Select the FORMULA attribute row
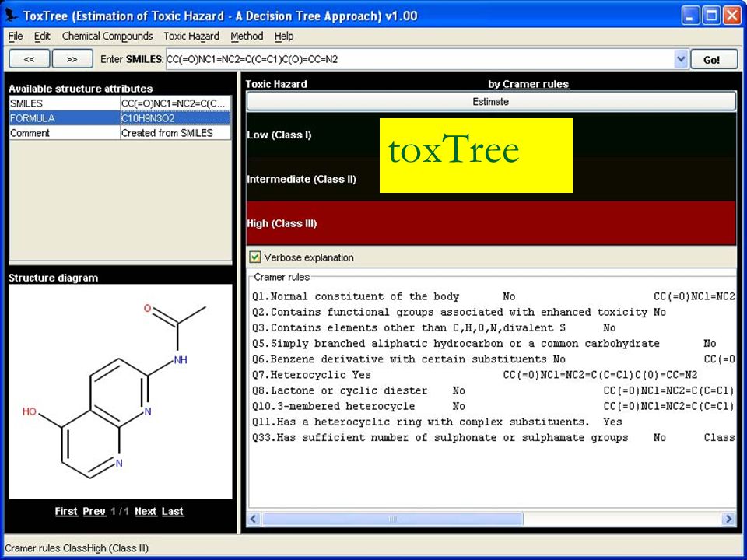Viewport: 747px width, 560px height. pos(120,118)
